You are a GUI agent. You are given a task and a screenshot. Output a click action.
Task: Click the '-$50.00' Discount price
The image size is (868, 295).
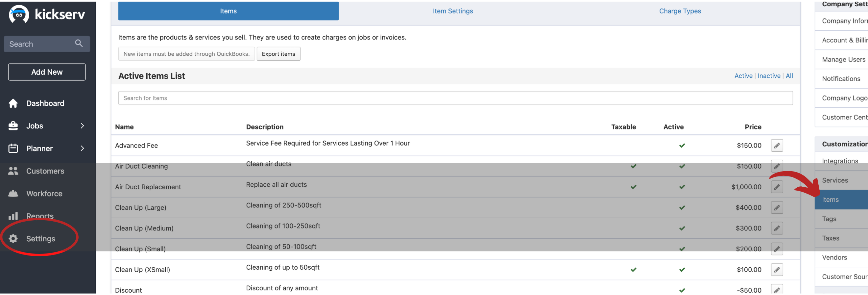[x=749, y=290]
